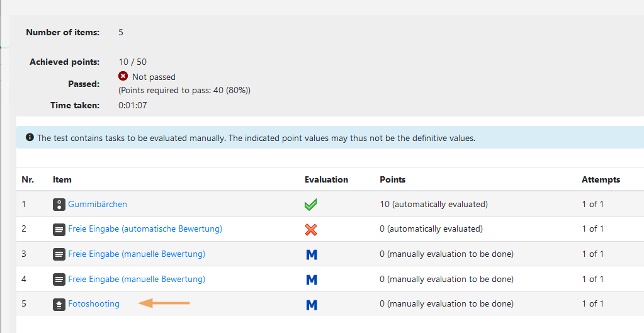Click the Points column header

[392, 179]
